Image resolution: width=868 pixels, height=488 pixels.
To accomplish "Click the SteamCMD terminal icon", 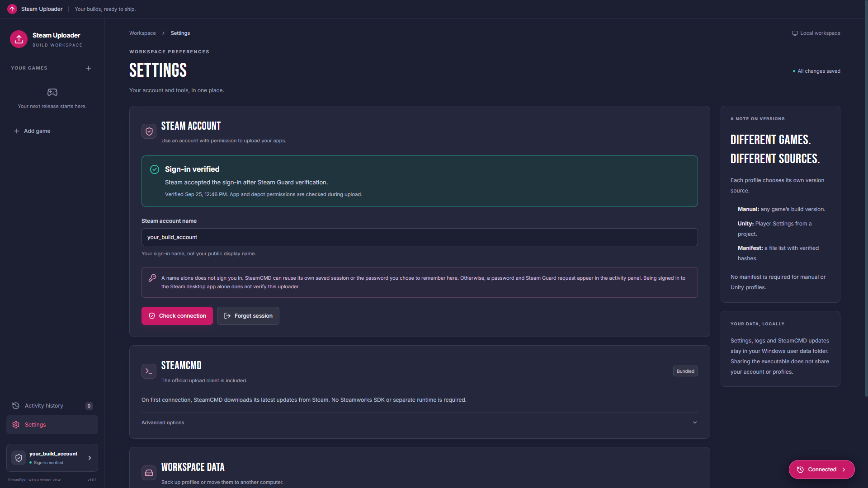I will point(149,371).
